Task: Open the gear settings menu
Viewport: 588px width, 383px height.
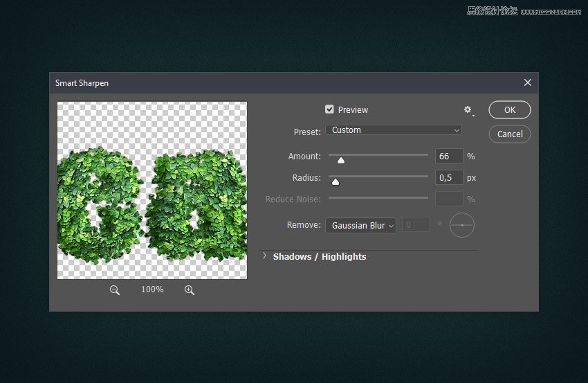Action: (468, 110)
